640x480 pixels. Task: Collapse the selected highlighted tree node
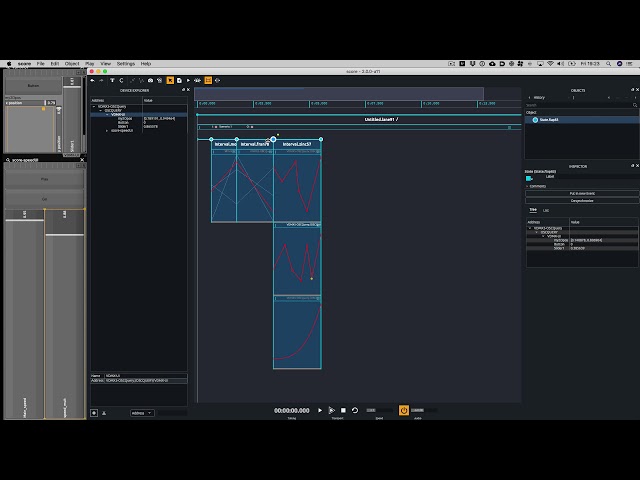click(107, 115)
